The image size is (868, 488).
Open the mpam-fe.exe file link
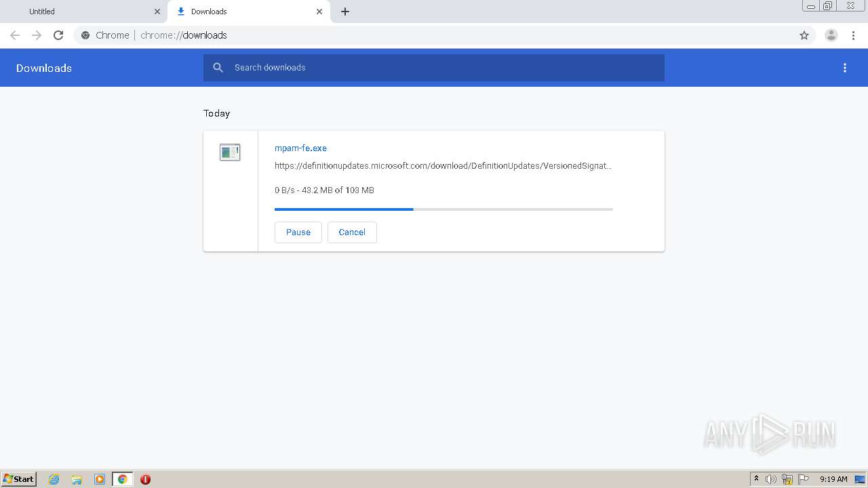(x=300, y=148)
